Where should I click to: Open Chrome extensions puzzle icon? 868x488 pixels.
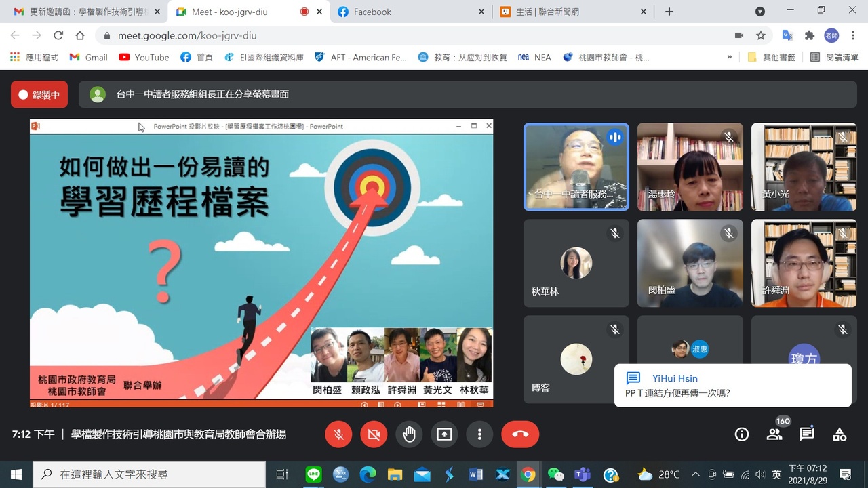pyautogui.click(x=810, y=35)
